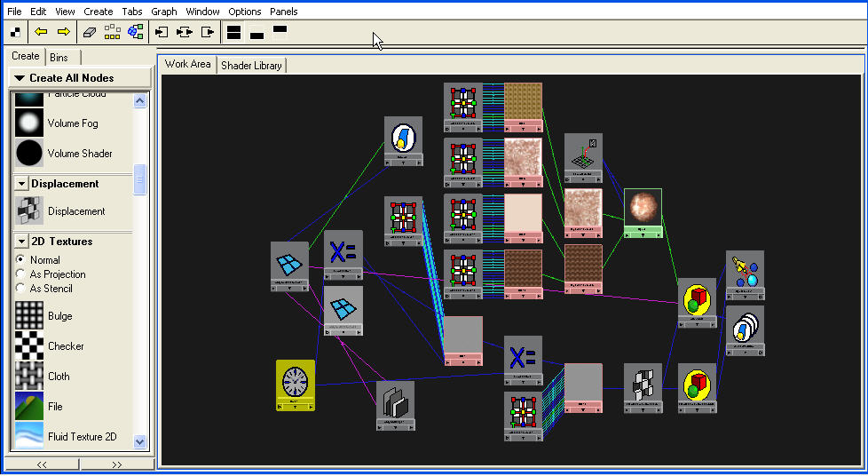Image resolution: width=868 pixels, height=476 pixels.
Task: Select the paint brush node in graph
Action: (403, 140)
